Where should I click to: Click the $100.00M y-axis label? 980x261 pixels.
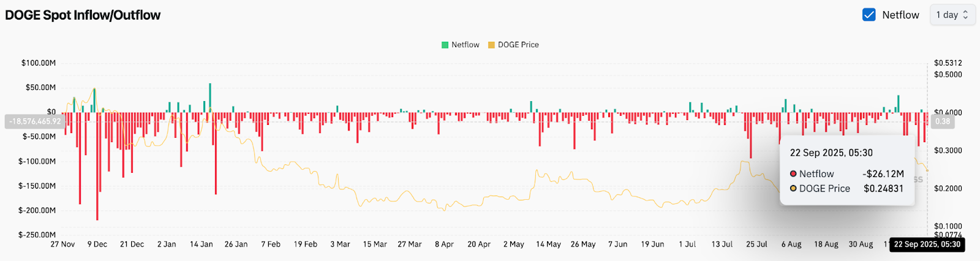(x=39, y=63)
